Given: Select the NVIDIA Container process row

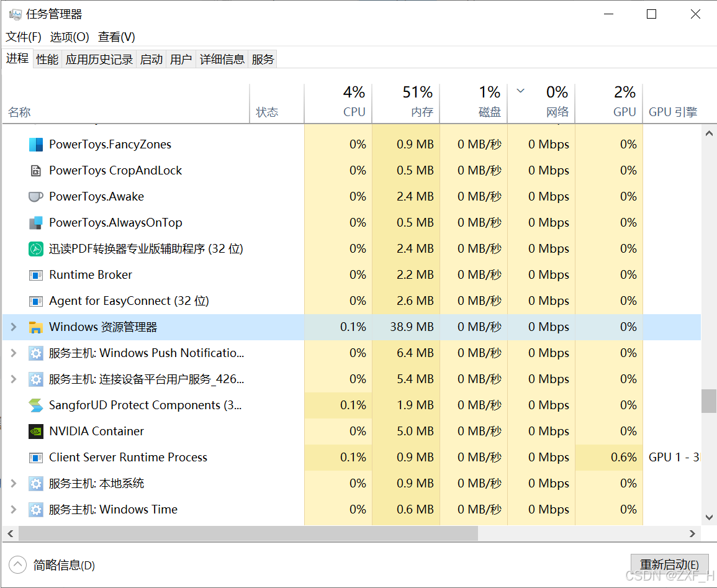Looking at the screenshot, I should (351, 431).
